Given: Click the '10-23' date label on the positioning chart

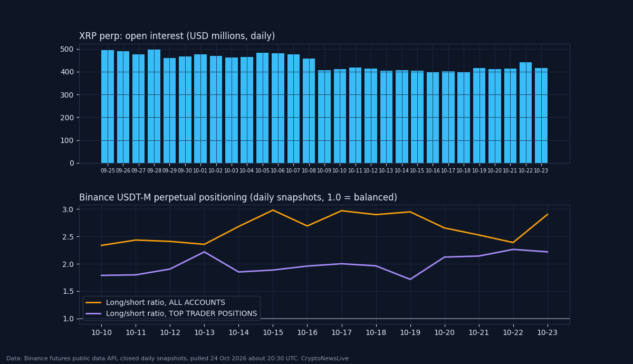Looking at the screenshot, I should click(548, 332).
